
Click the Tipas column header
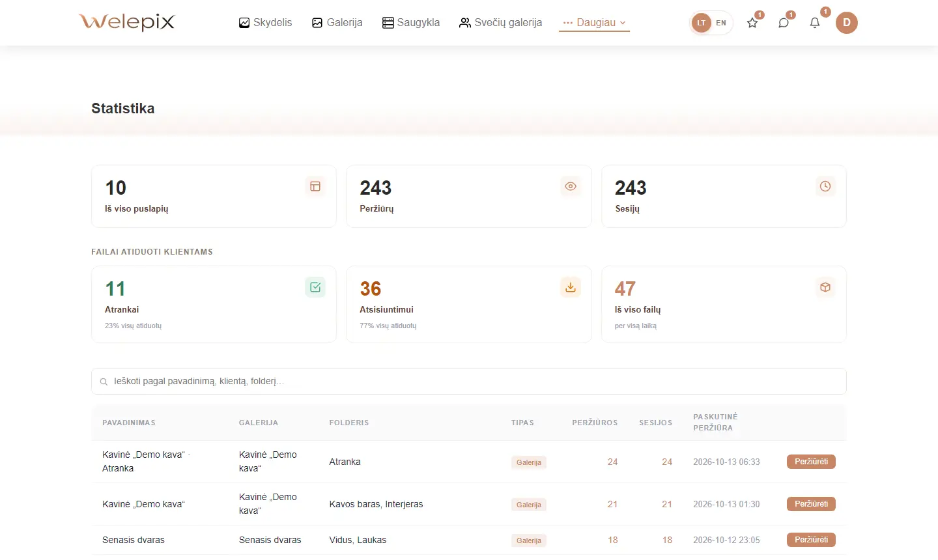coord(522,423)
